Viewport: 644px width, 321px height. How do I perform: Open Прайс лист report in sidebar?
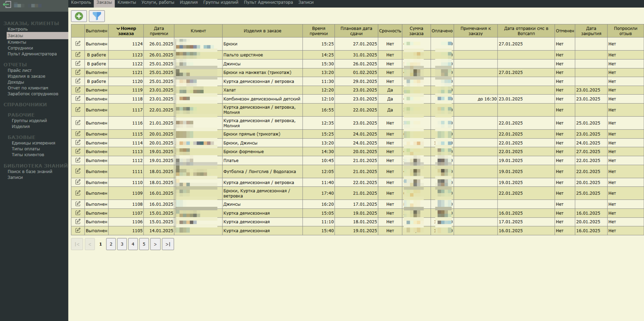coord(20,71)
